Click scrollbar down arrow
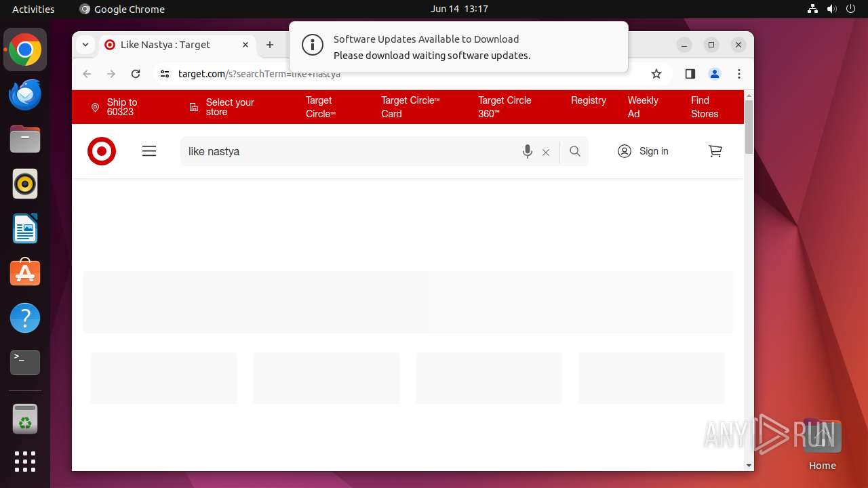This screenshot has width=868, height=488. [749, 466]
